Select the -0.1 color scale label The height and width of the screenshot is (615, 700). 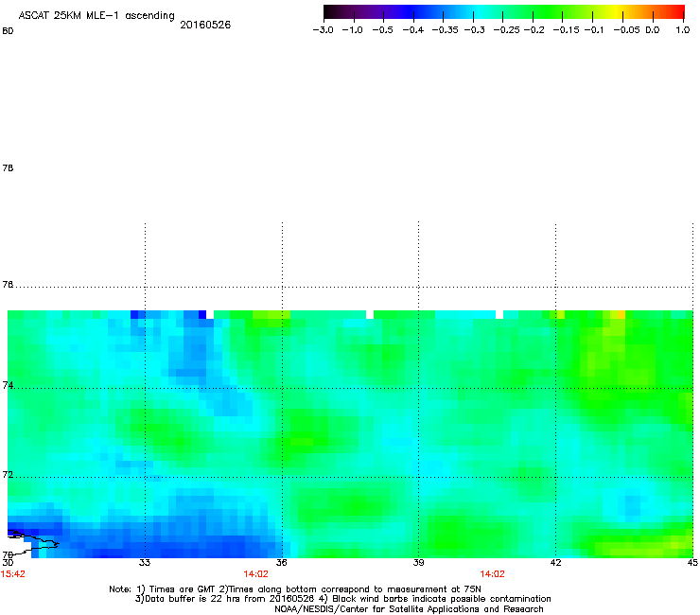pyautogui.click(x=594, y=30)
